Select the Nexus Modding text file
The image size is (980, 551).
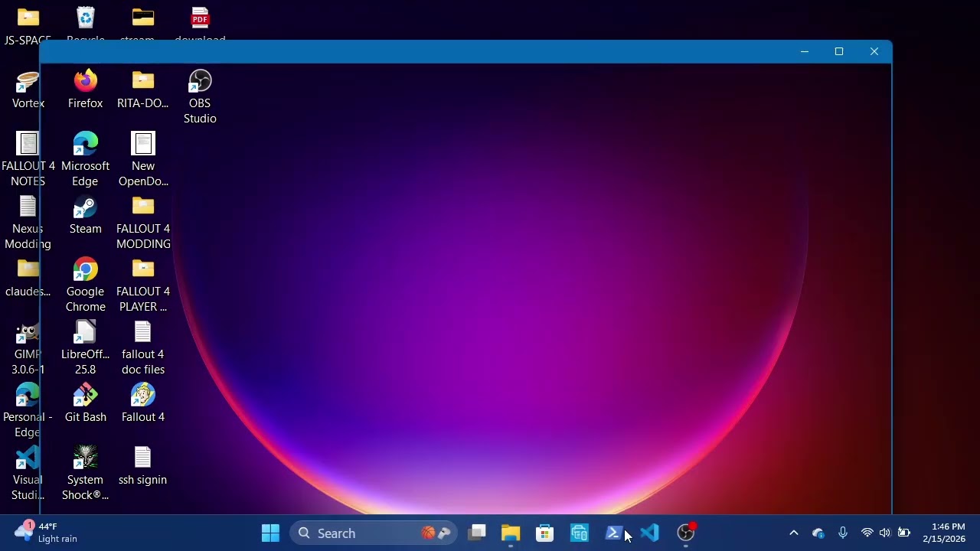pyautogui.click(x=28, y=222)
